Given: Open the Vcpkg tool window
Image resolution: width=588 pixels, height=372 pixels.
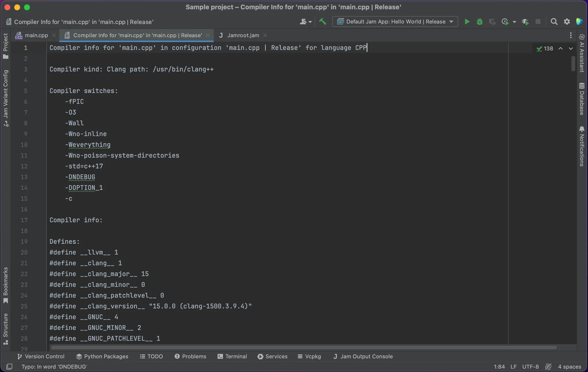Looking at the screenshot, I should pos(309,356).
